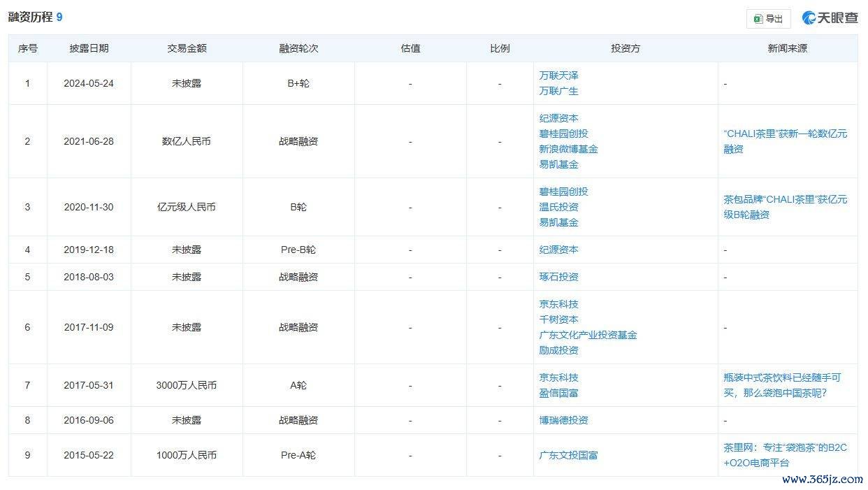Image resolution: width=868 pixels, height=490 pixels.
Task: Open 碧桂园创投 in the 战略融资 2021 row
Action: tap(563, 134)
